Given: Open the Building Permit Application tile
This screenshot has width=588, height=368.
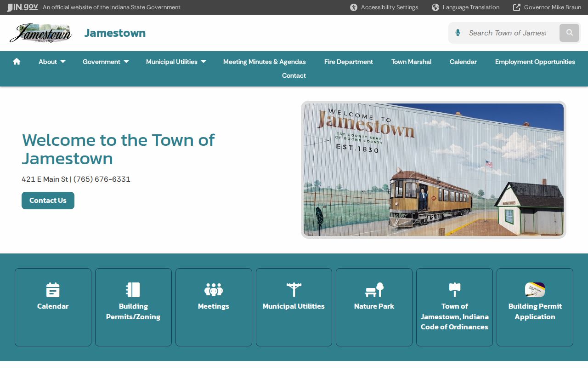Looking at the screenshot, I should [x=535, y=307].
